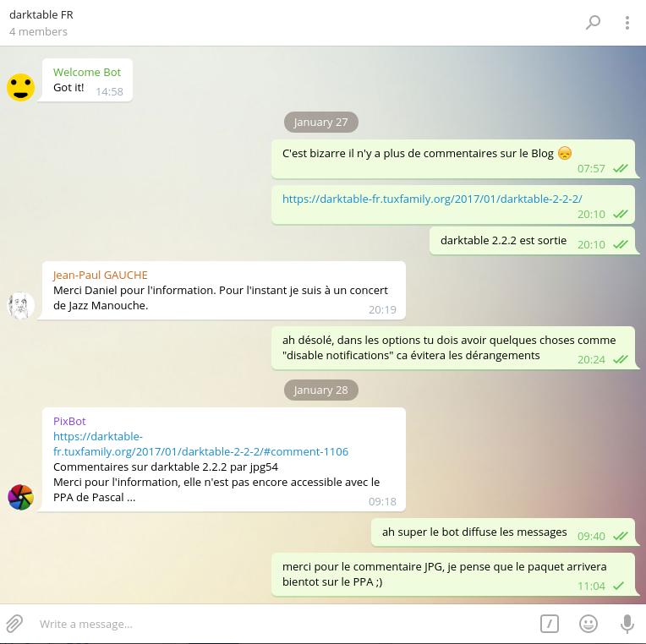This screenshot has height=644, width=646.
Task: Click the Welcome Bot sender name
Action: pos(87,72)
